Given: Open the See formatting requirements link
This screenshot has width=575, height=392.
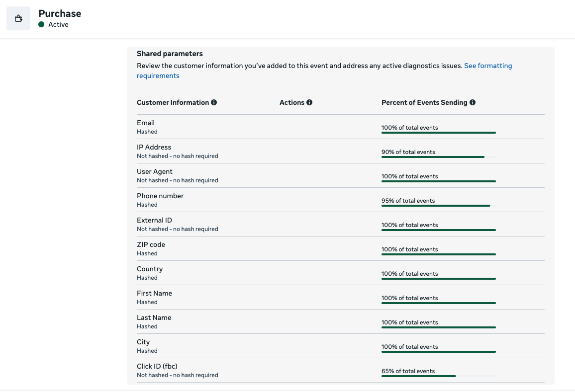Looking at the screenshot, I should point(487,66).
